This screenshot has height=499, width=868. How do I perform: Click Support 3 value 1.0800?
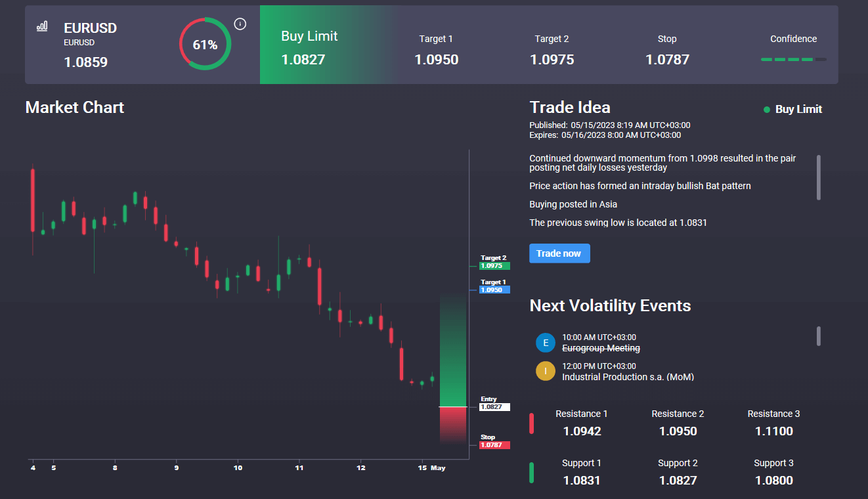pos(773,481)
